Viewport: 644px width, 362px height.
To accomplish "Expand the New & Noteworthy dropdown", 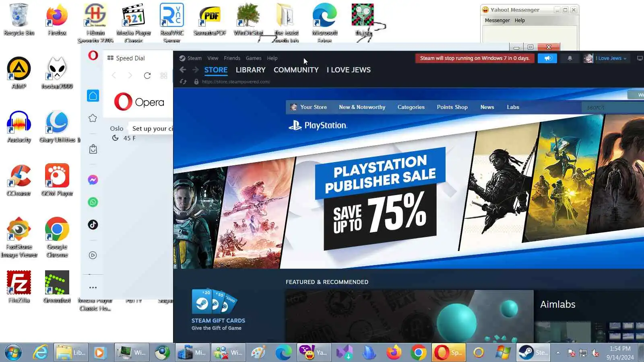I will (x=362, y=107).
